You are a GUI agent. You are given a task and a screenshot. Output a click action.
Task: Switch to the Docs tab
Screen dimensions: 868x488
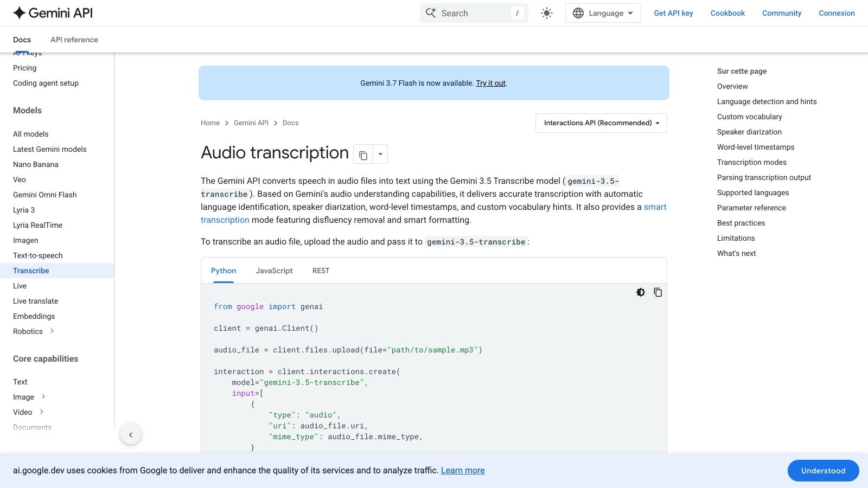(x=22, y=40)
